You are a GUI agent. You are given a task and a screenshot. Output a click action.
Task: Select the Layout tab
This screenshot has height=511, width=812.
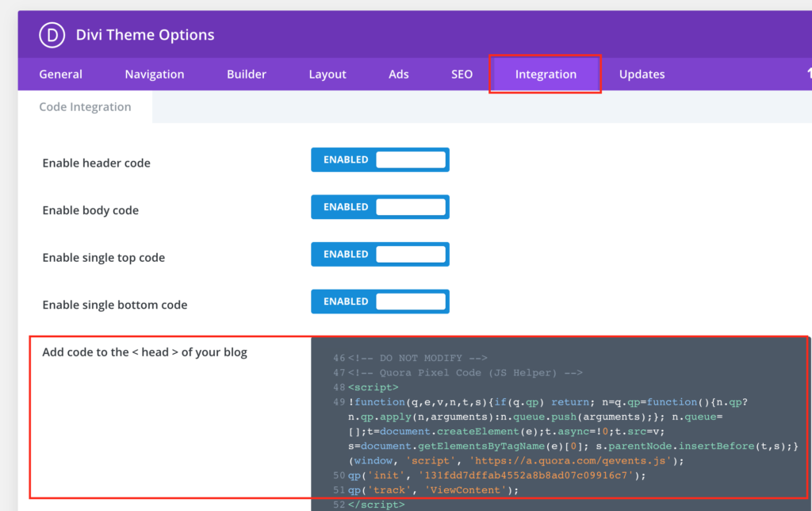(x=327, y=74)
